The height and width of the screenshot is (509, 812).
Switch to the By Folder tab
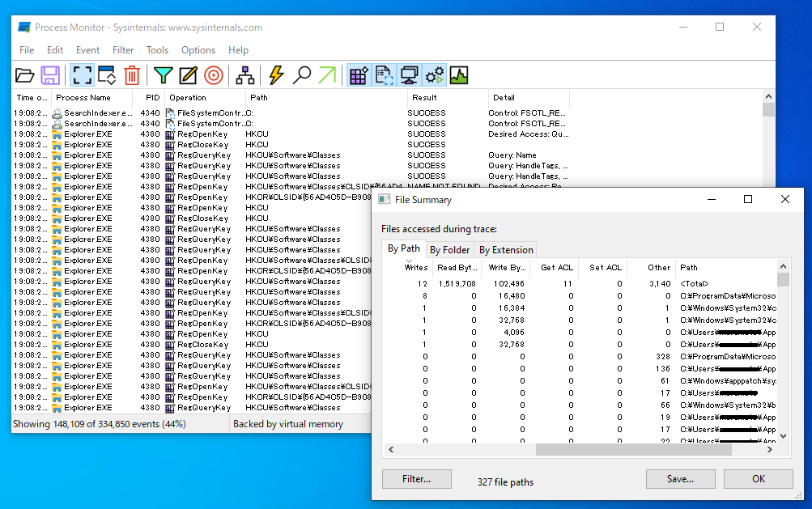[x=449, y=250]
